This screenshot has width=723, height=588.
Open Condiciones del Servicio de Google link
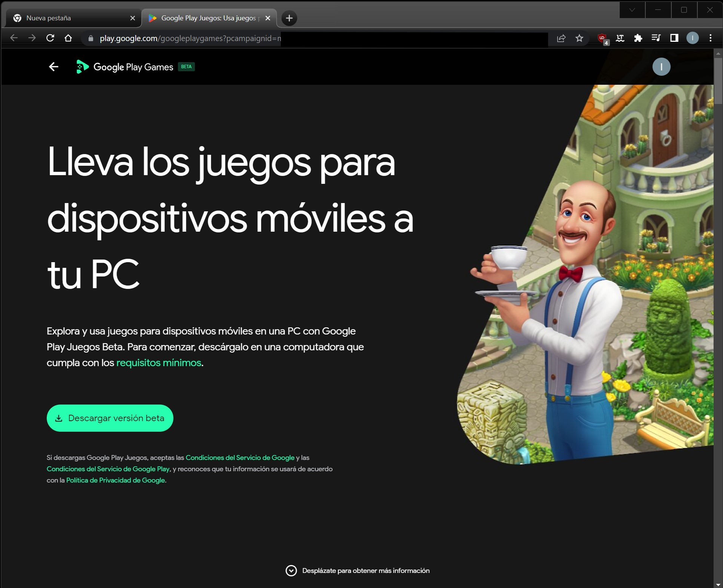(x=240, y=458)
